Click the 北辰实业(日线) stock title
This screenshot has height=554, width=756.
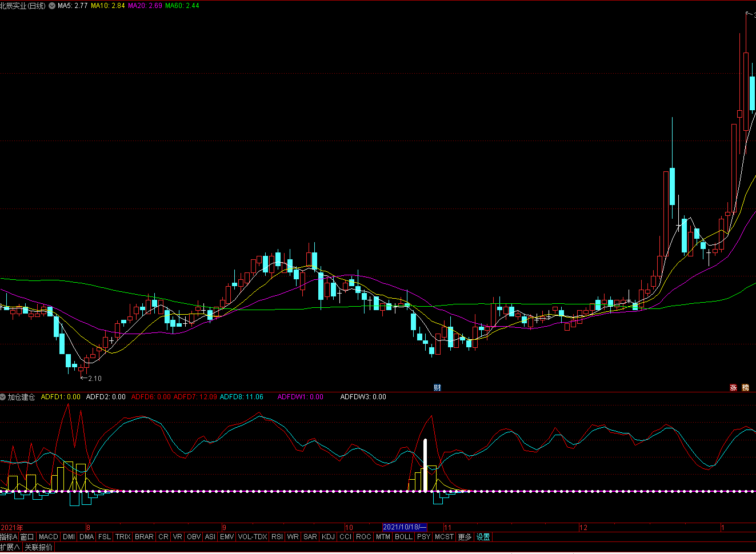[x=23, y=6]
